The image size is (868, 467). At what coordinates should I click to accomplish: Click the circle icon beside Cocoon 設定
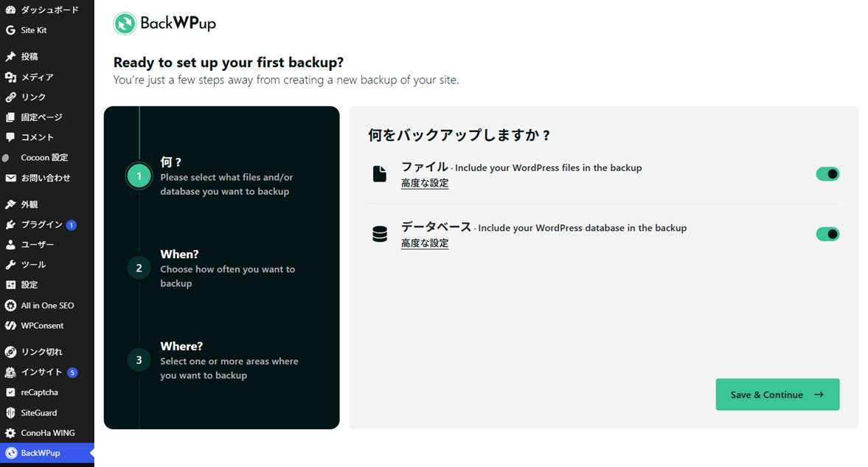[x=6, y=158]
